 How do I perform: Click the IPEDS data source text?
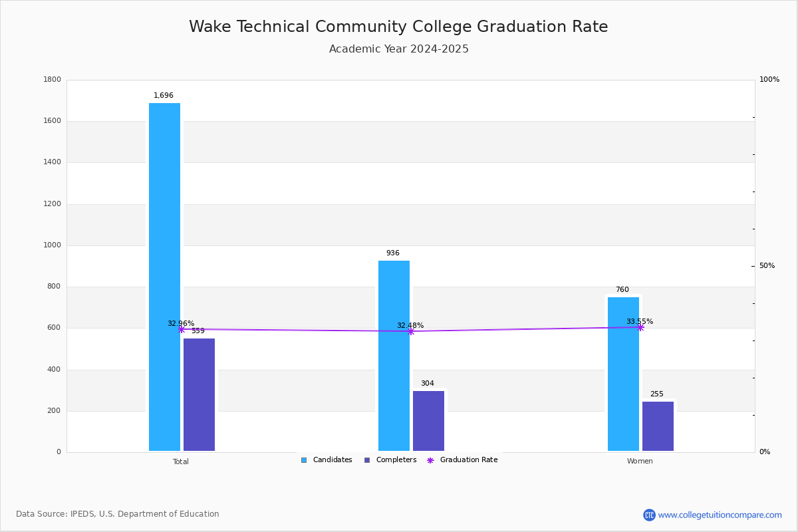[x=118, y=514]
